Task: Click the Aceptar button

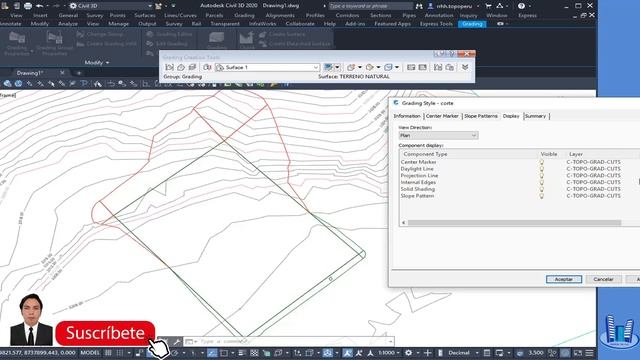Action: pos(564,279)
